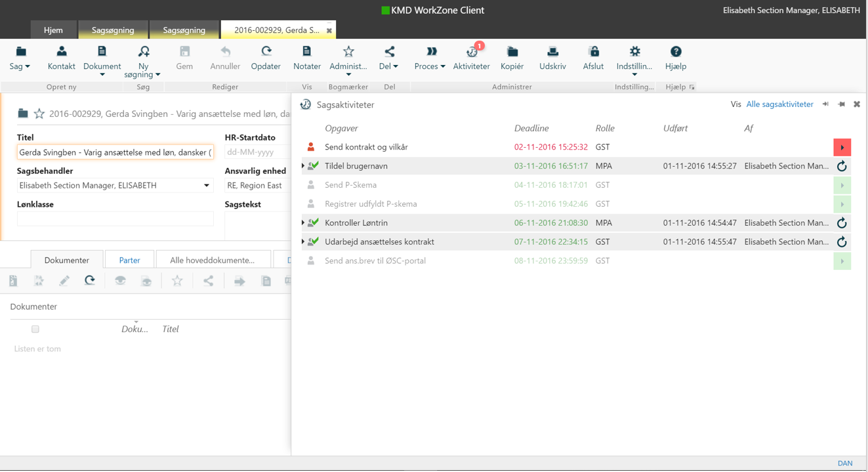Click the Titel input field
Image resolution: width=868 pixels, height=472 pixels.
115,152
